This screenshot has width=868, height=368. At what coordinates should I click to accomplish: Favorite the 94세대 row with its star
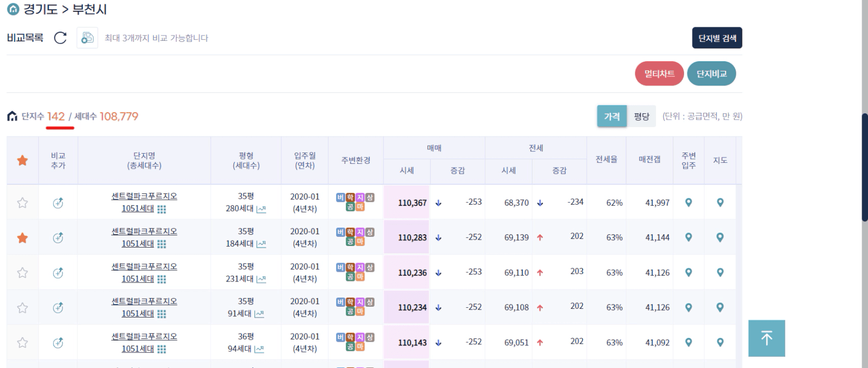click(x=23, y=342)
